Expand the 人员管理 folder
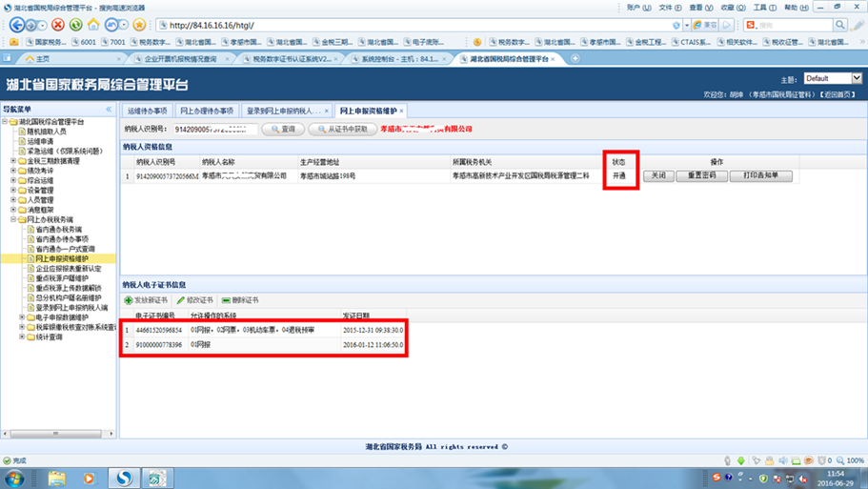868x489 pixels. (x=13, y=200)
